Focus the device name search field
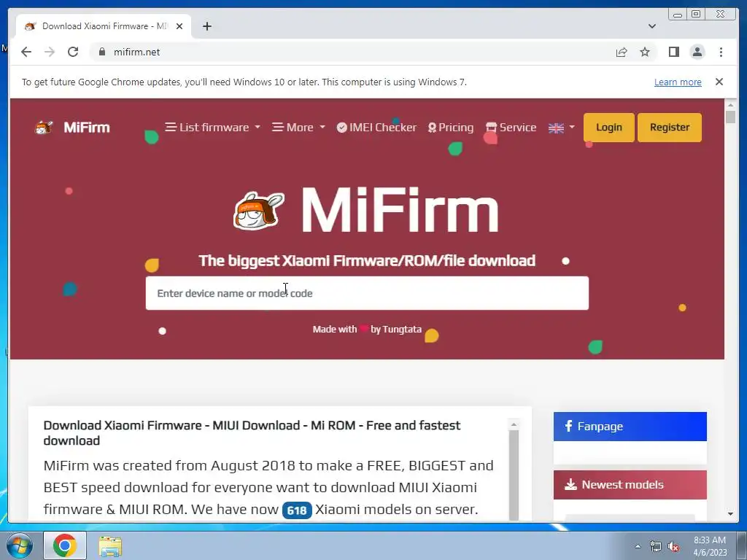The image size is (747, 560). point(367,293)
